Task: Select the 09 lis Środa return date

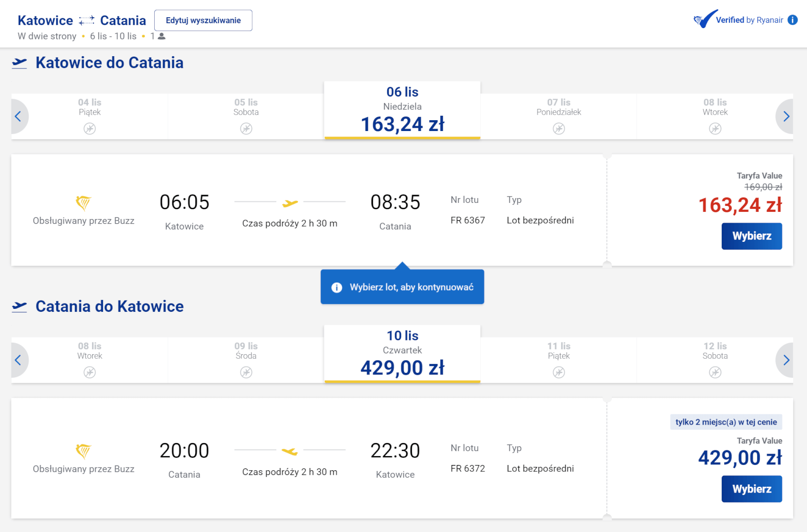Action: point(246,360)
